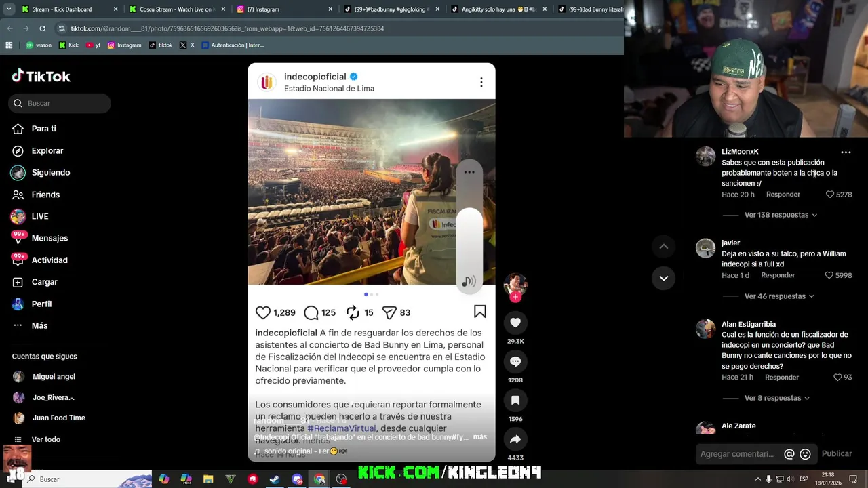This screenshot has height=488, width=868.
Task: Expand caption with the 'más' link
Action: coord(480,437)
